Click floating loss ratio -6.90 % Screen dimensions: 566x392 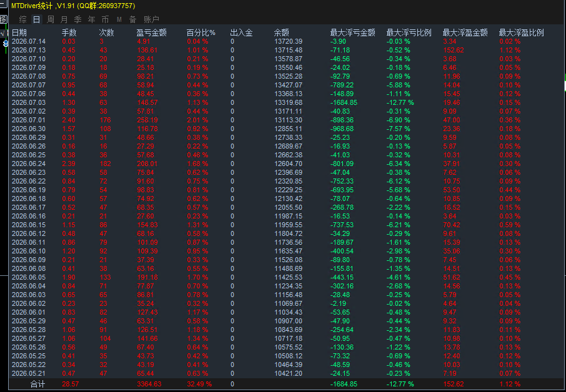tap(398, 120)
